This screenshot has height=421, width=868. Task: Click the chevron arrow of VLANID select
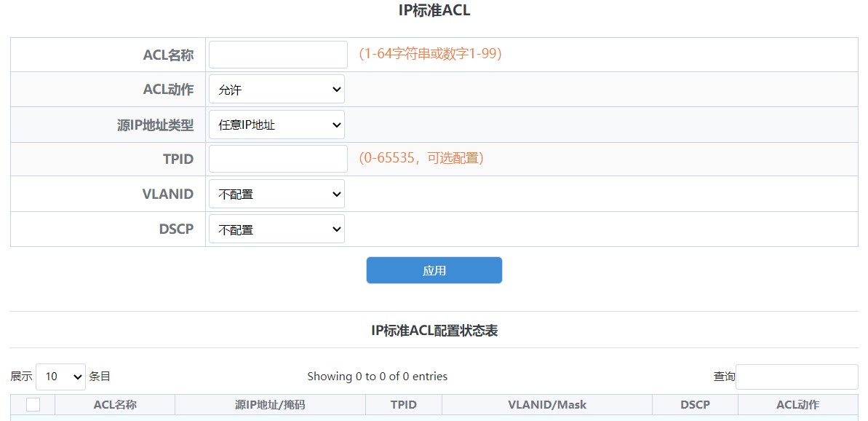pyautogui.click(x=337, y=194)
